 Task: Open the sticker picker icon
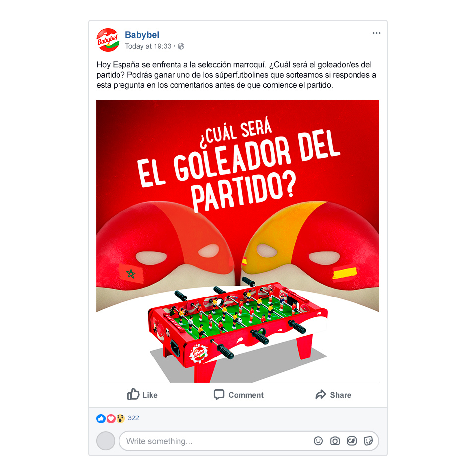coord(368,441)
